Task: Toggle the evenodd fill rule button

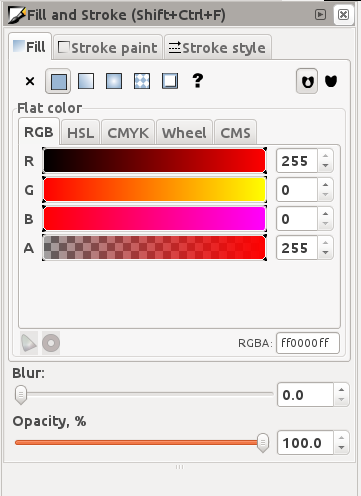Action: pos(307,81)
